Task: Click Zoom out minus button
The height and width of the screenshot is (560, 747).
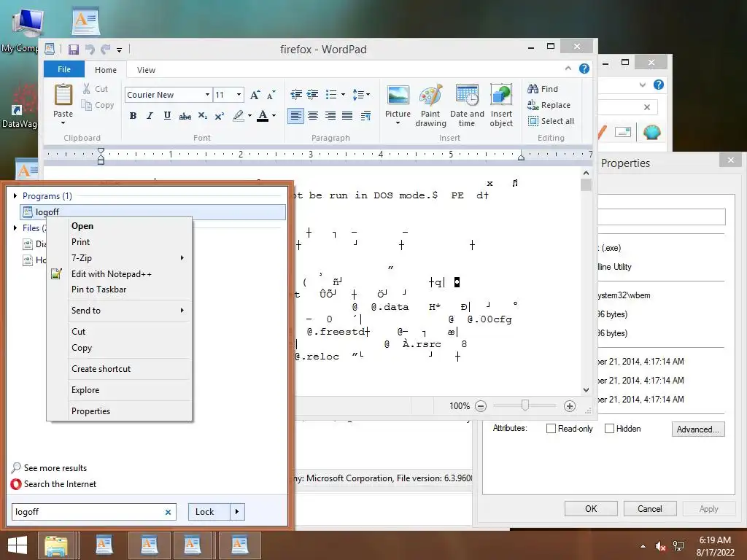Action: [x=481, y=406]
